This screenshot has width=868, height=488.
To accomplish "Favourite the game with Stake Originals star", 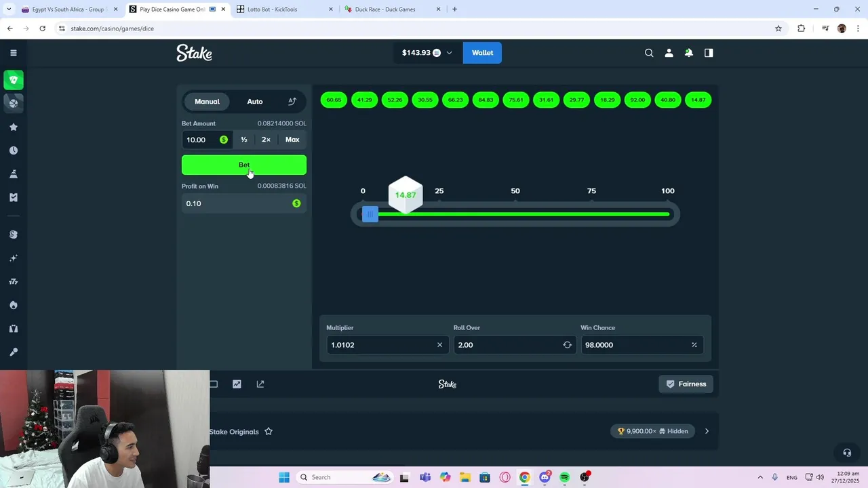I will click(269, 431).
